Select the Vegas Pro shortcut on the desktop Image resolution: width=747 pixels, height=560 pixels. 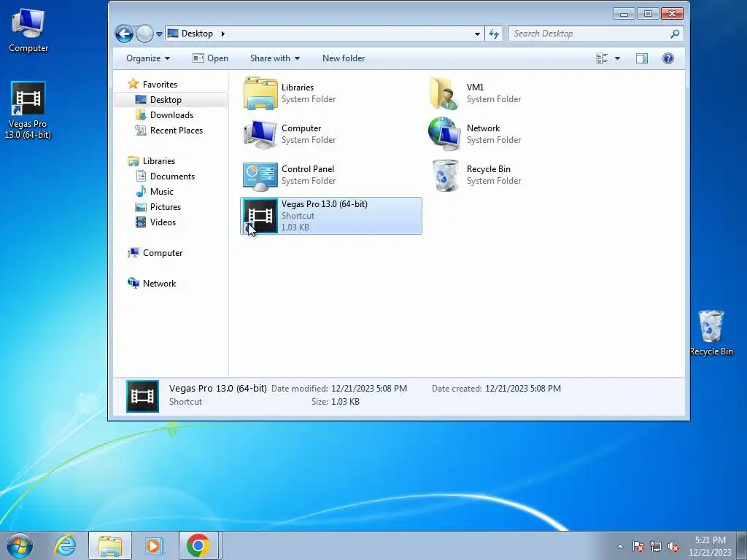[28, 111]
